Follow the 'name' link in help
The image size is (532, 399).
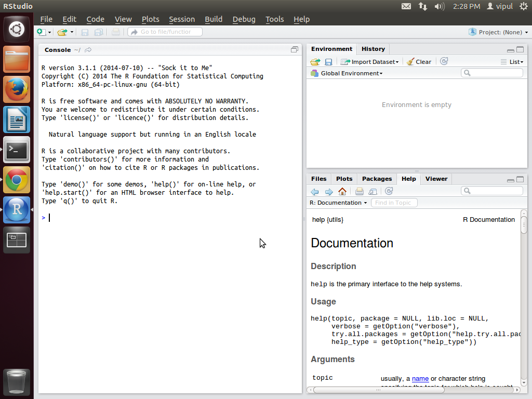pos(420,379)
